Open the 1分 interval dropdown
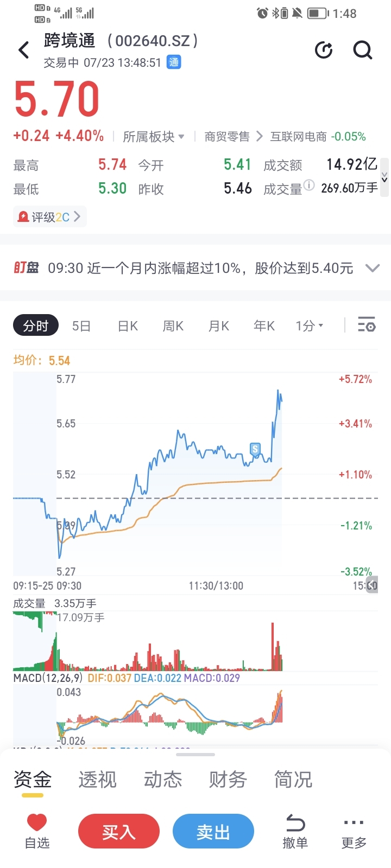 [310, 325]
